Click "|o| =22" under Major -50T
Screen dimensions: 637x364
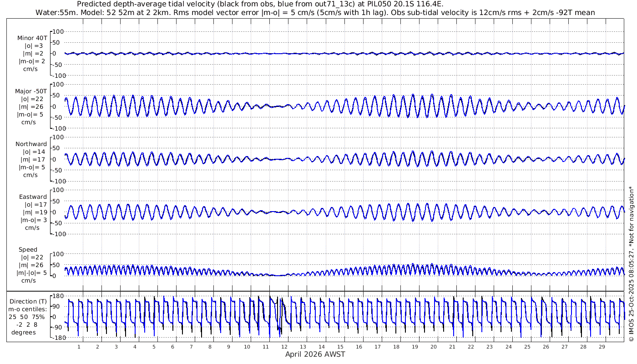point(32,99)
